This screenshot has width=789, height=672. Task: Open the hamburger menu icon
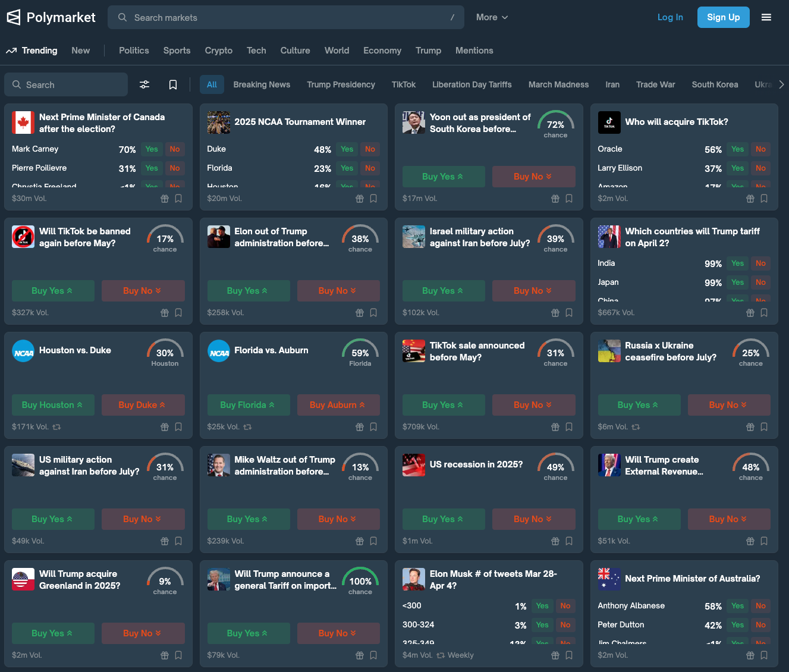click(x=766, y=17)
